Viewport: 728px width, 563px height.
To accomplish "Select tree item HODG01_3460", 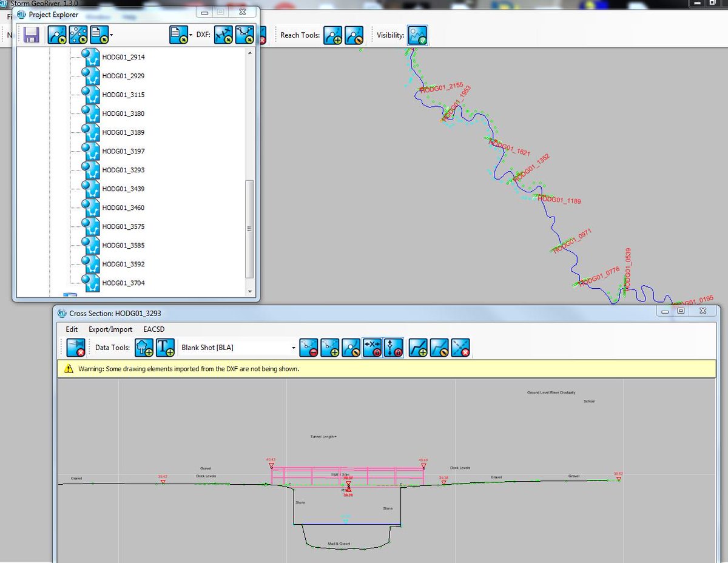I will click(x=123, y=207).
